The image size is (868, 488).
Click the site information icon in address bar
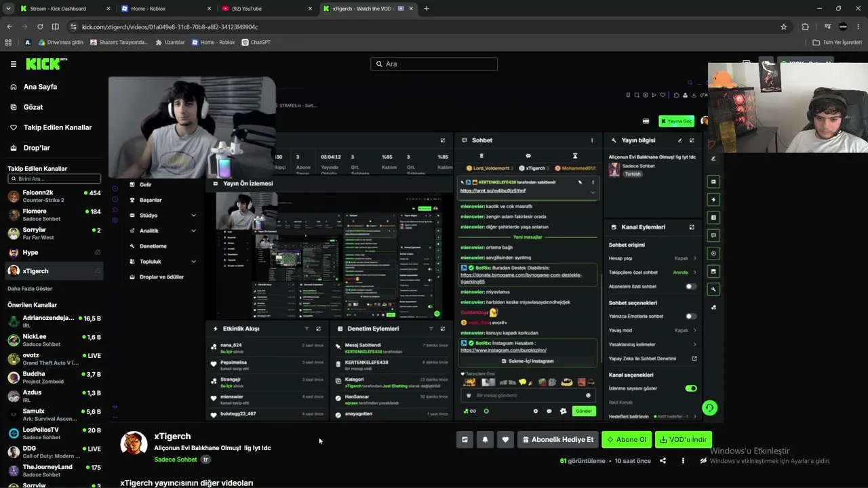click(x=73, y=26)
